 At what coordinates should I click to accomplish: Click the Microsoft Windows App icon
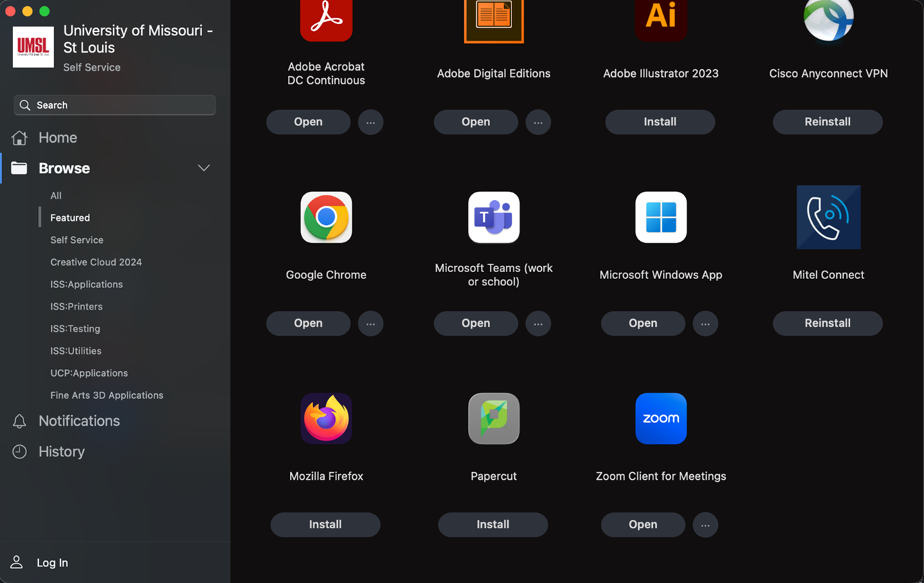(x=661, y=217)
